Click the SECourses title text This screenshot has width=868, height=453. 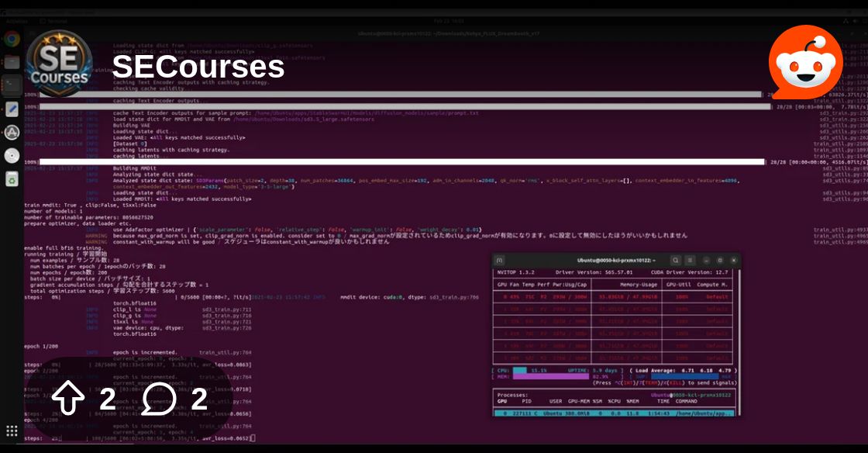click(198, 67)
